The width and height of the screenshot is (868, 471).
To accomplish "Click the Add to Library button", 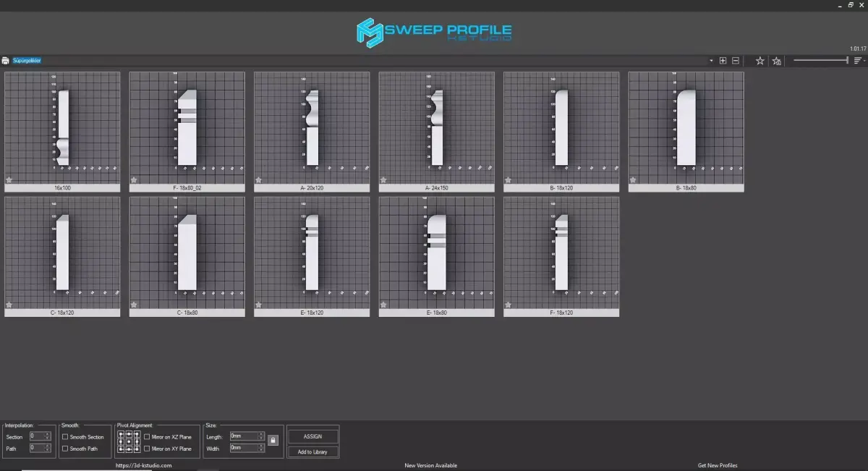I will [x=312, y=452].
